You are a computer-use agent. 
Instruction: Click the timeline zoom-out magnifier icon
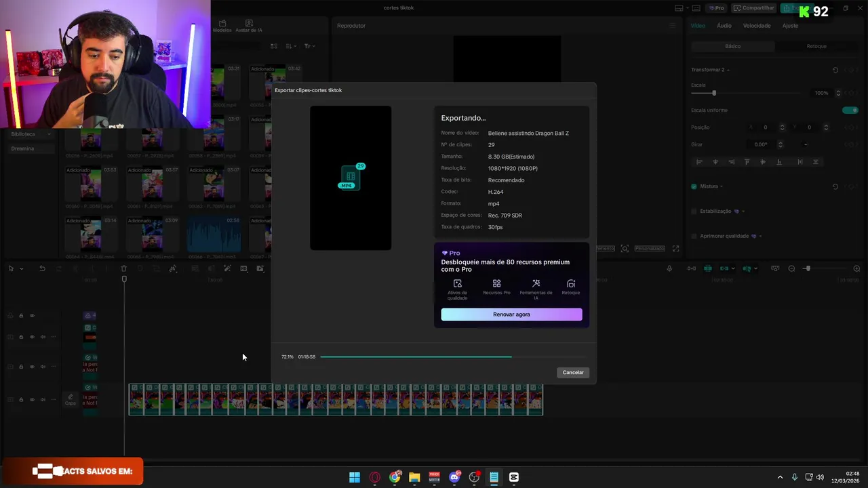tap(791, 268)
